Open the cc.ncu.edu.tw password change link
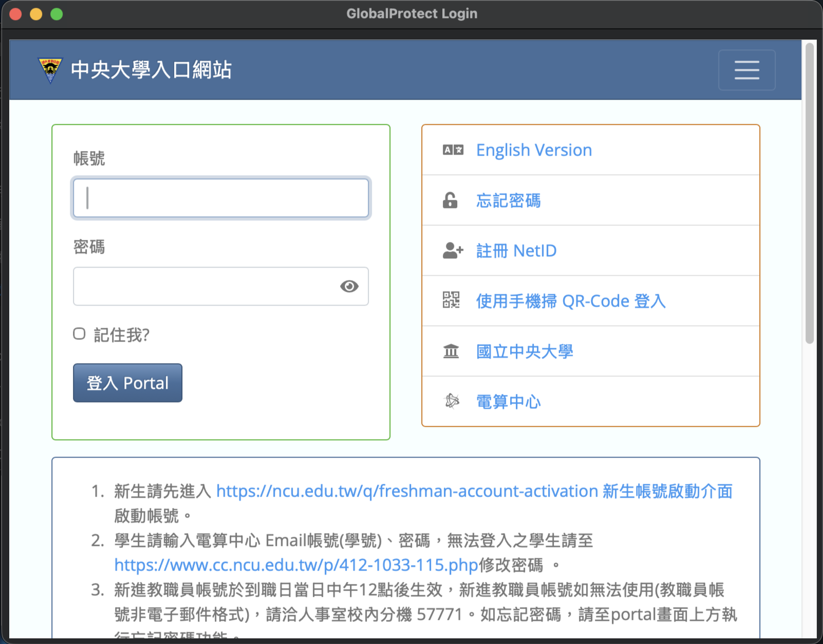Screen dimensions: 823x644 click(x=296, y=565)
